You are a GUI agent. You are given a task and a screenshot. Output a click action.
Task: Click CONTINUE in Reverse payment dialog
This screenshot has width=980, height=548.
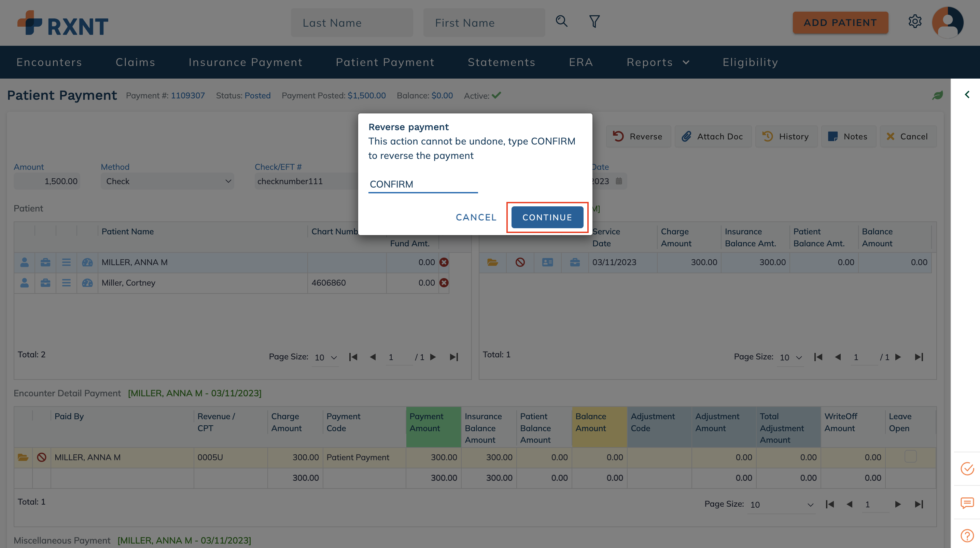(x=547, y=217)
